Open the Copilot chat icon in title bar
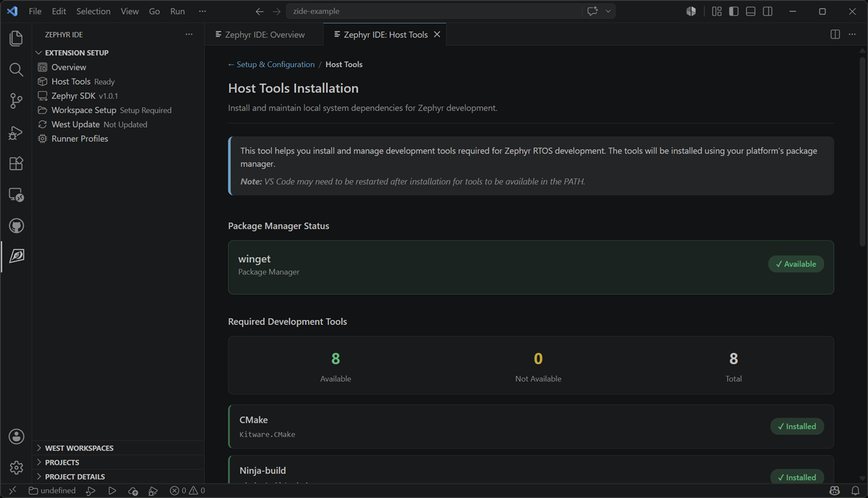This screenshot has width=868, height=498. coord(592,11)
